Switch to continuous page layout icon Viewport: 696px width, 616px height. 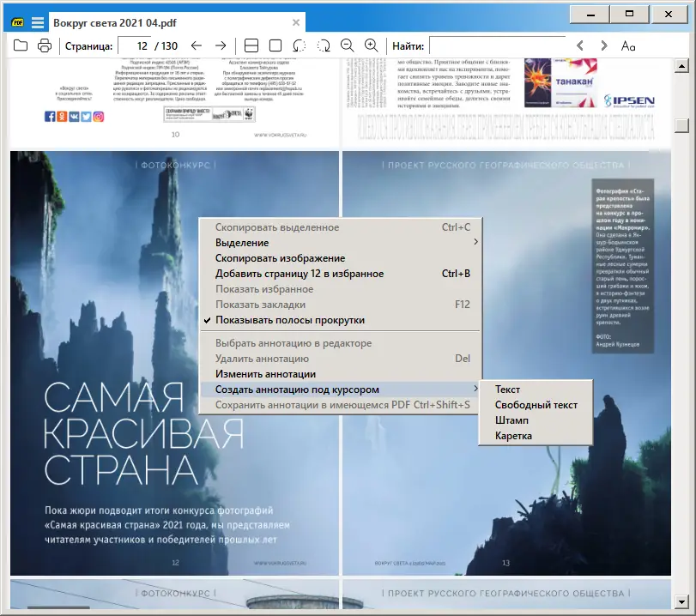(x=251, y=45)
